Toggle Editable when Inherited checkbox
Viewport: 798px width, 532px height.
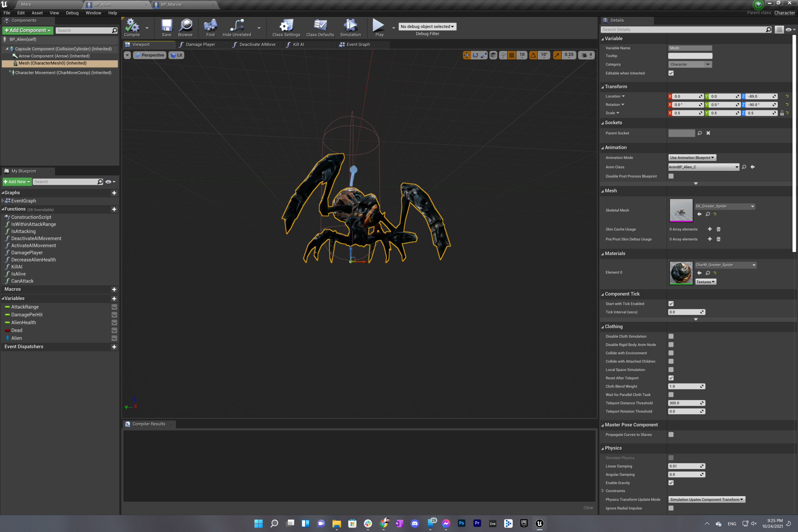coord(671,73)
